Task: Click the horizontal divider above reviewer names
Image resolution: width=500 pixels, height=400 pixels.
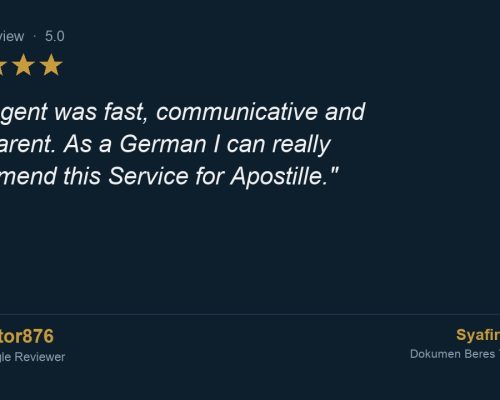Action: pos(250,314)
